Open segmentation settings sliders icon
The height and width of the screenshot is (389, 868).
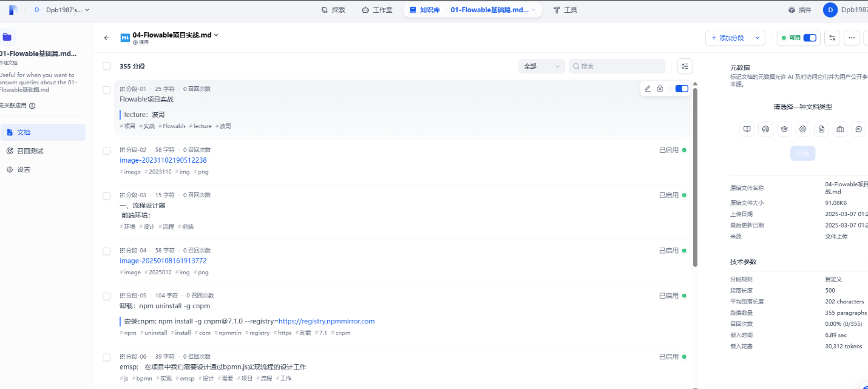(x=832, y=38)
